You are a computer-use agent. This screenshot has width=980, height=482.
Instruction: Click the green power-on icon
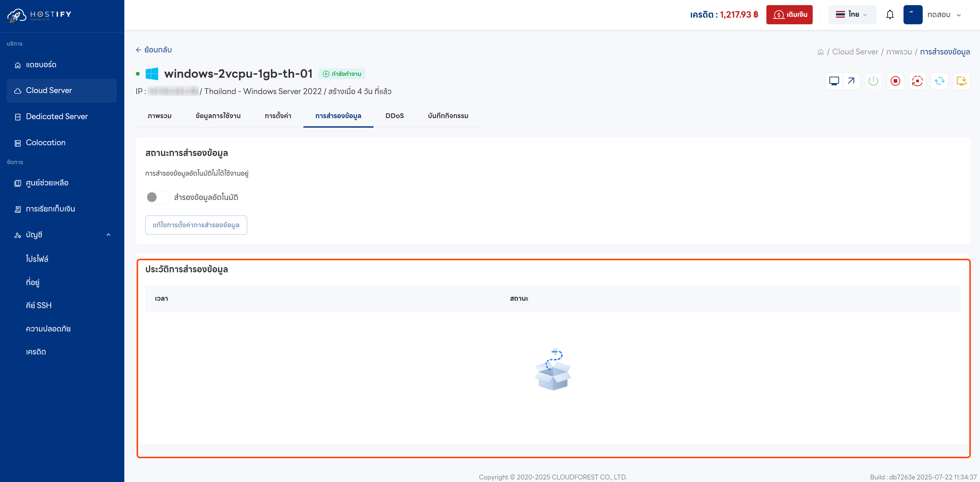tap(873, 81)
